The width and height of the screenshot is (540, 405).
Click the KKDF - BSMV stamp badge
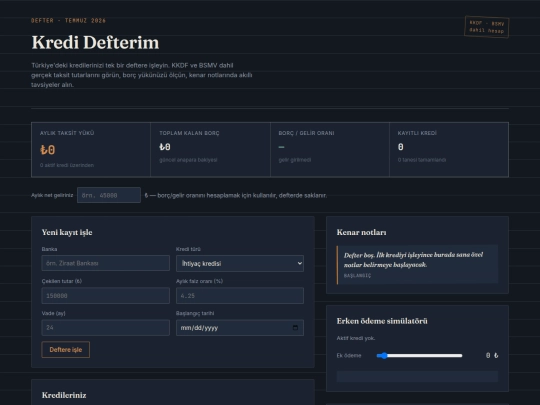coord(487,27)
